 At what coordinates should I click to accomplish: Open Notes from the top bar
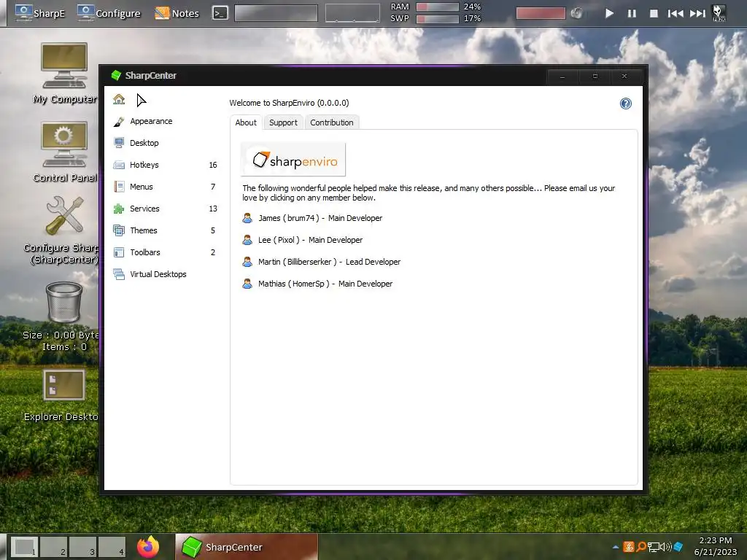coord(177,13)
